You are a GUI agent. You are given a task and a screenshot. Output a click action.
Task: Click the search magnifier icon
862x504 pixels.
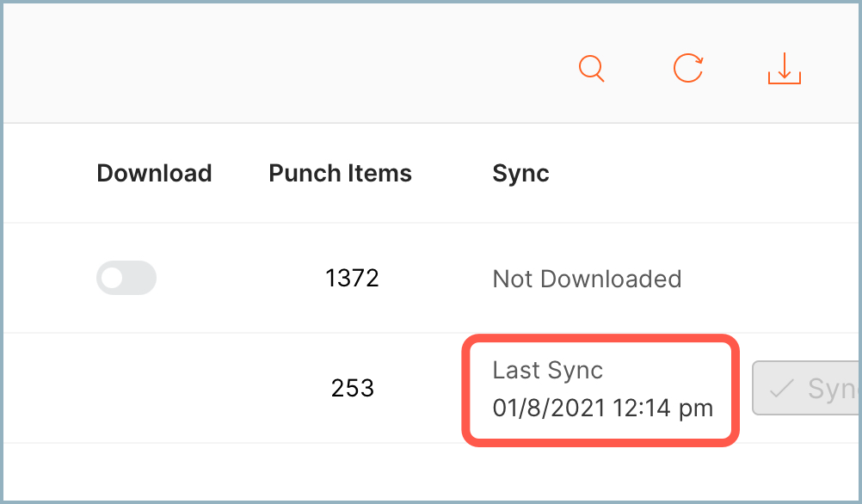(x=592, y=69)
